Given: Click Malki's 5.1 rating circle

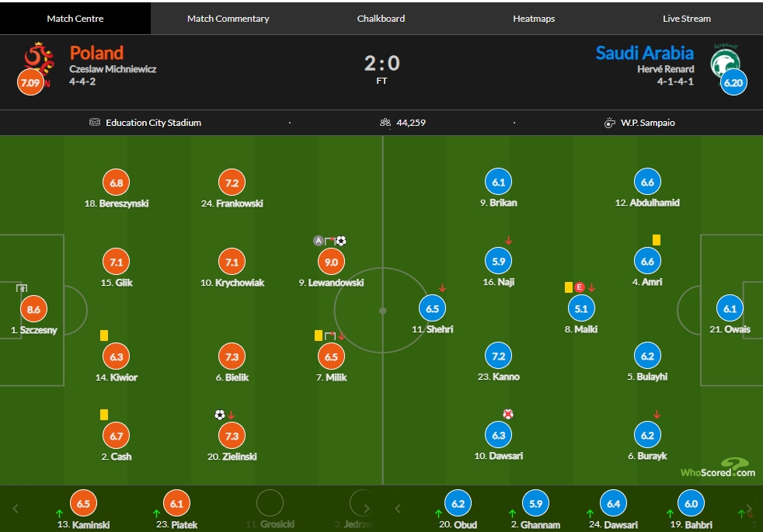Looking at the screenshot, I should [x=581, y=308].
